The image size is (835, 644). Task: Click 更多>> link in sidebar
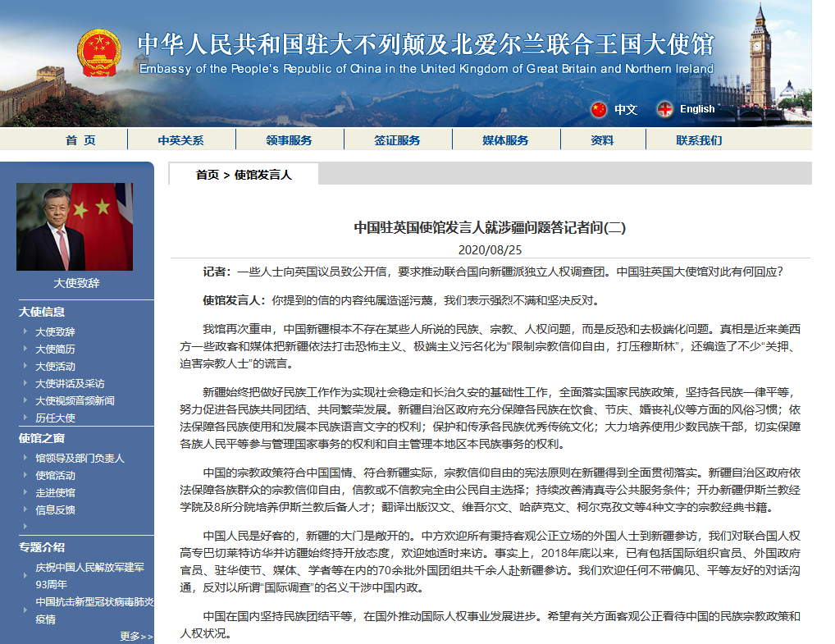136,636
